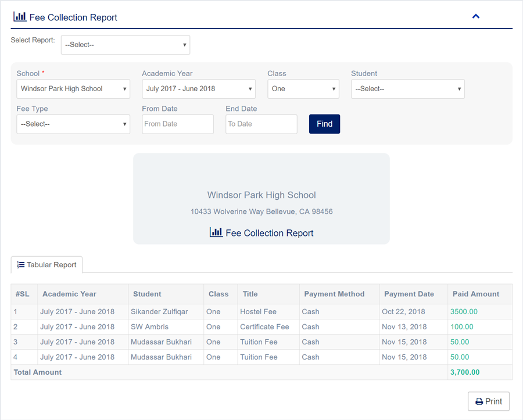Collapse the Fee Collection Report panel chevron
This screenshot has height=420, width=523.
click(475, 16)
